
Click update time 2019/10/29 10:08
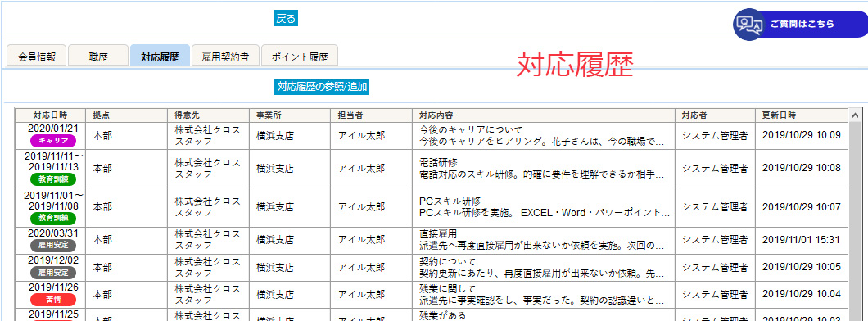coord(801,168)
